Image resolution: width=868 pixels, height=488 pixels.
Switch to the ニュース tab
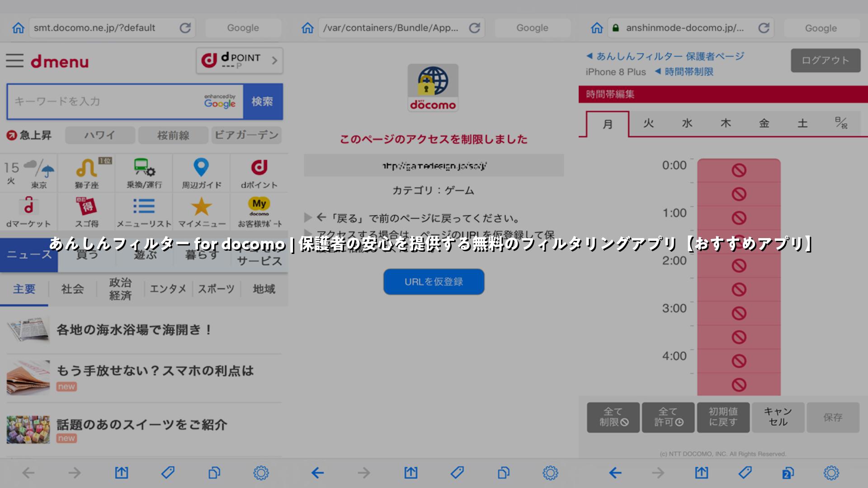pyautogui.click(x=29, y=255)
